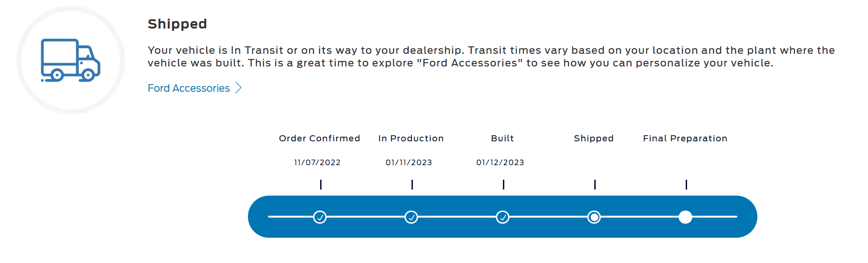Click the delivery truck icon
Image resolution: width=868 pixels, height=263 pixels.
pyautogui.click(x=71, y=60)
